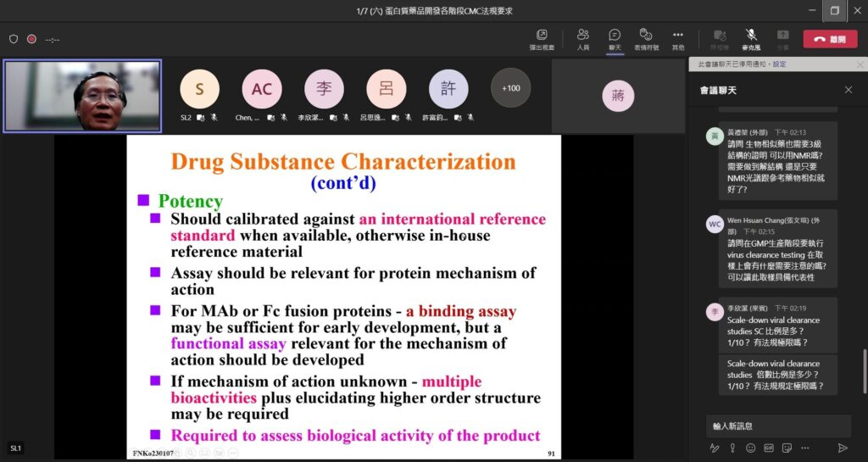Expand the +100 additional participants bubble
Viewport: 868px width, 462px height.
coord(511,88)
